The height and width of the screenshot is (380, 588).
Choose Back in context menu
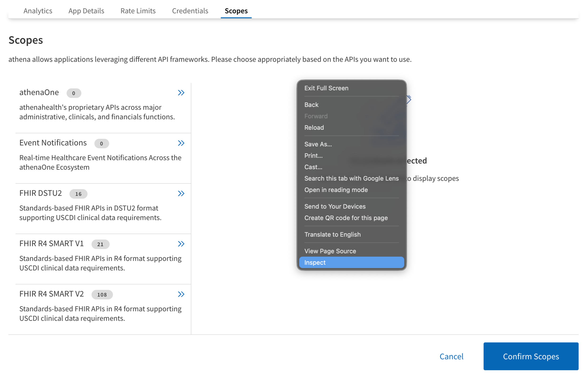point(351,105)
